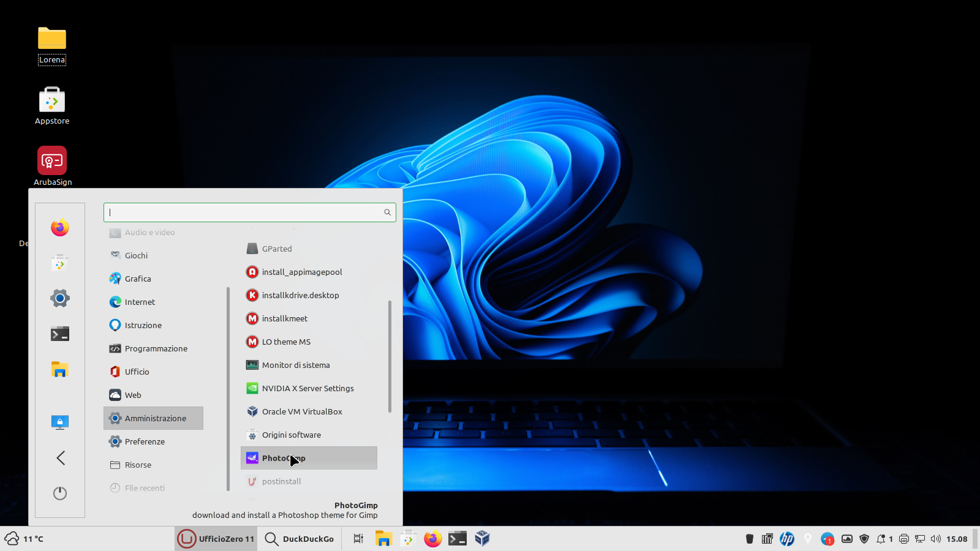Image resolution: width=980 pixels, height=551 pixels.
Task: Open DuckDuckGo search in taskbar
Action: coord(299,539)
